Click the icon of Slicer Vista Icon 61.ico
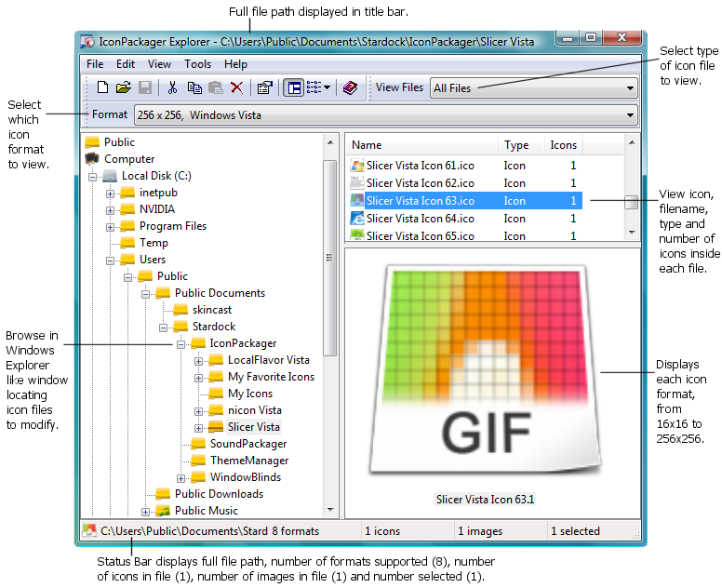 point(357,166)
